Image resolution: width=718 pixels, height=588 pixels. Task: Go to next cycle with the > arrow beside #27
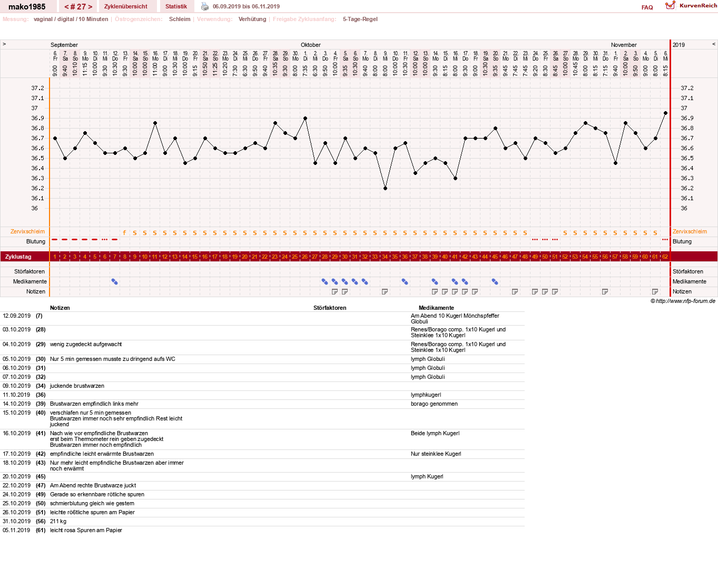[x=90, y=7]
